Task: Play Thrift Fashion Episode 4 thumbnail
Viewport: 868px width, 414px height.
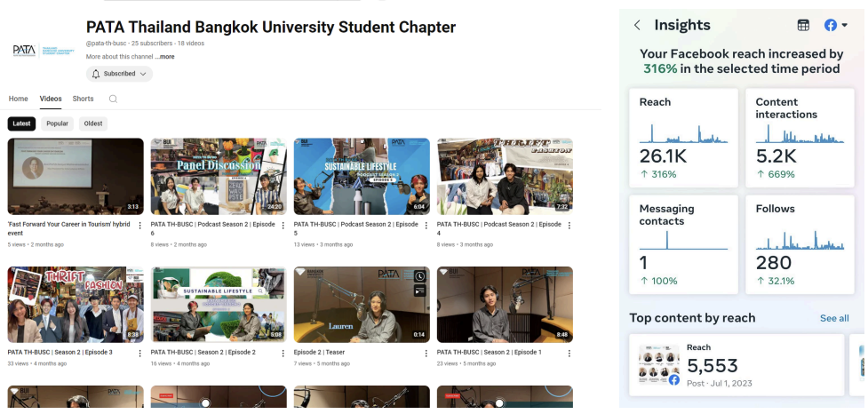Action: coord(505,177)
